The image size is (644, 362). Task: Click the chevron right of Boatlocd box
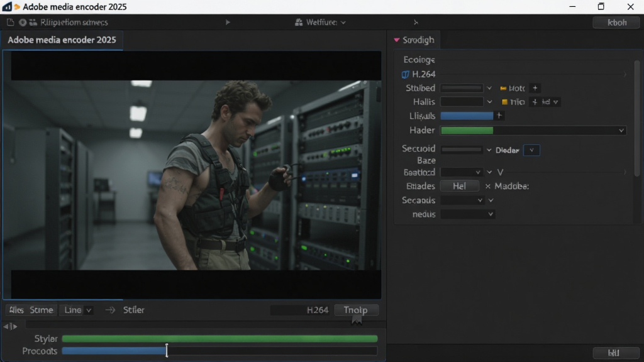pos(489,172)
